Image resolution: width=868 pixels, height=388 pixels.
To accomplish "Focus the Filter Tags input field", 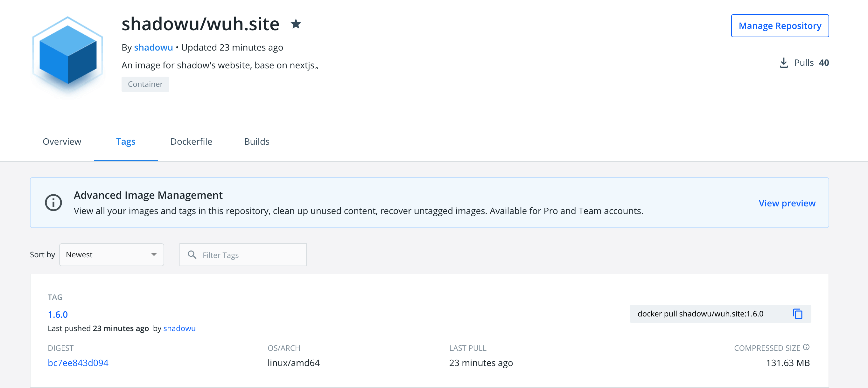I will pyautogui.click(x=243, y=255).
